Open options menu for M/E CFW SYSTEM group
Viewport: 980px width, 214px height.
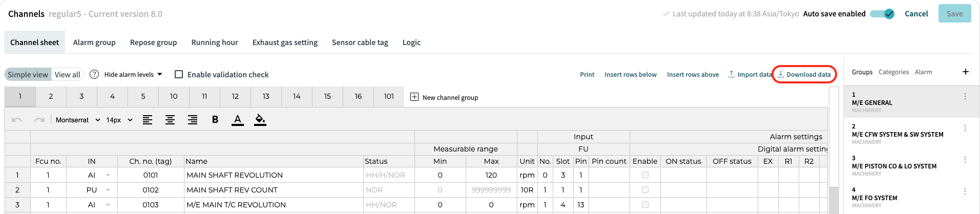coord(965,128)
